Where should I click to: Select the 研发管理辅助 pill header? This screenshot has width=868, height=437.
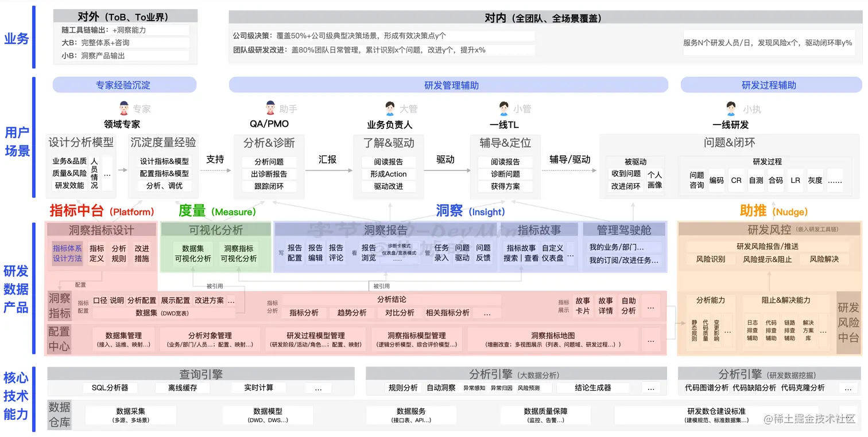(x=448, y=85)
